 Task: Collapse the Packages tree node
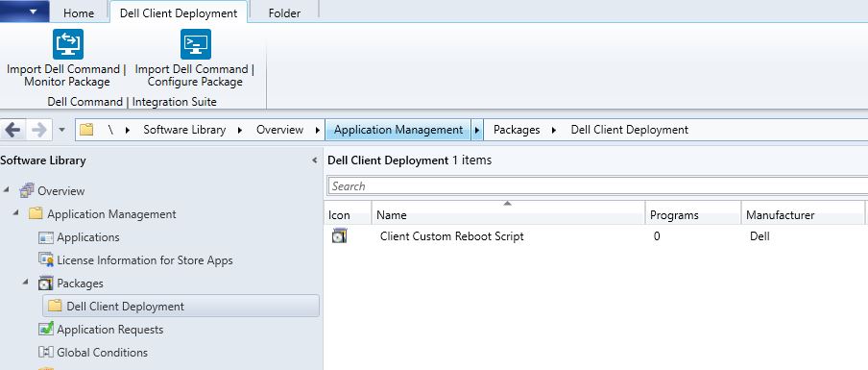[x=26, y=283]
